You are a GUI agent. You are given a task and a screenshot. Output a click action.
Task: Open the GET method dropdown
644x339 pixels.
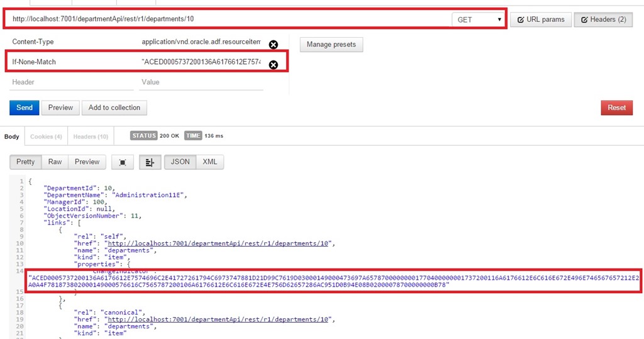(479, 19)
